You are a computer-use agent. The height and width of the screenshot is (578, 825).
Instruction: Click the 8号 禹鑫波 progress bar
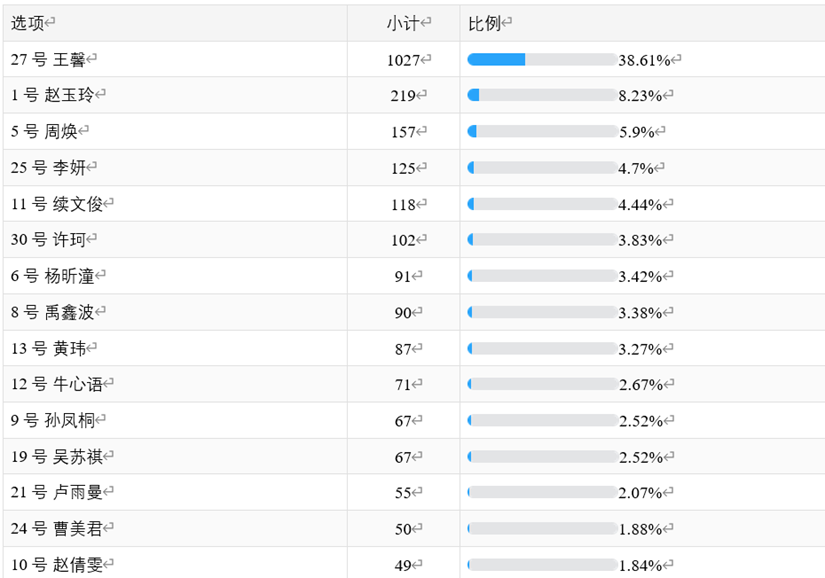pyautogui.click(x=541, y=313)
